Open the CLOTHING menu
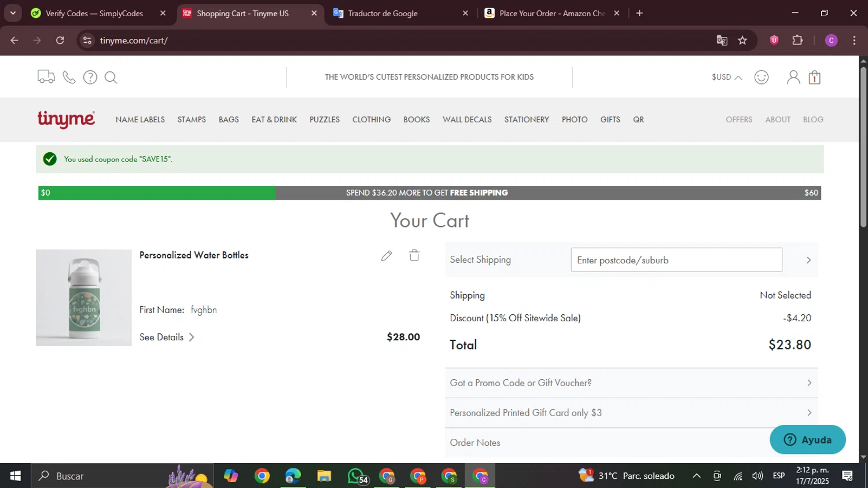The image size is (868, 488). [372, 119]
